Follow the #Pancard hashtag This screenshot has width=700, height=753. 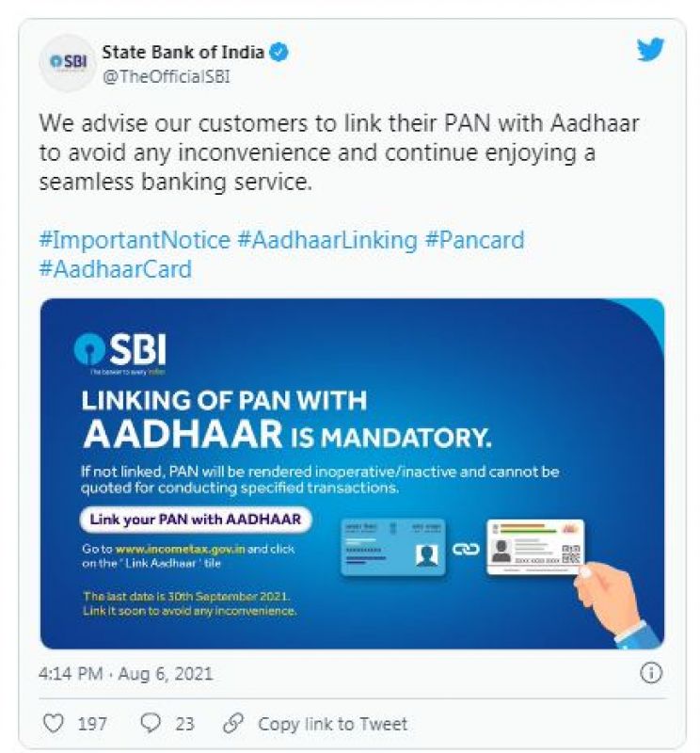coord(474,240)
